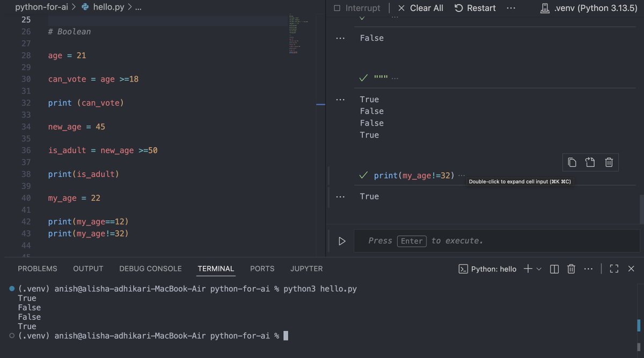This screenshot has height=358, width=644.
Task: Click the code 'age = 21'
Action: [x=67, y=55]
